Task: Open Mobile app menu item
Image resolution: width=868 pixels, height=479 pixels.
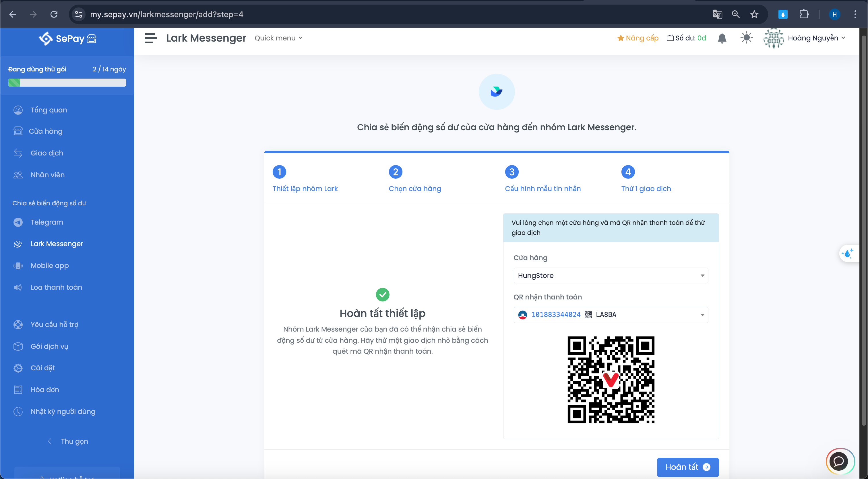Action: click(50, 266)
